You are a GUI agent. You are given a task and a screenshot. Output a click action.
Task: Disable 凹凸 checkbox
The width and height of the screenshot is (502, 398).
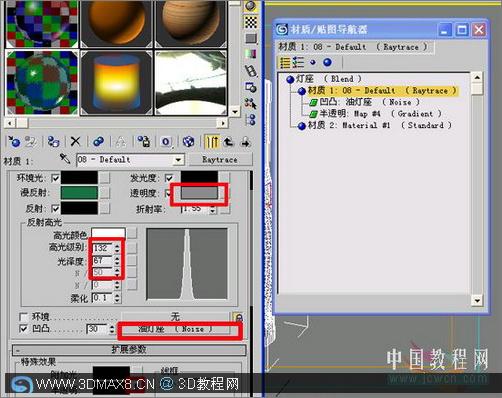pos(23,329)
